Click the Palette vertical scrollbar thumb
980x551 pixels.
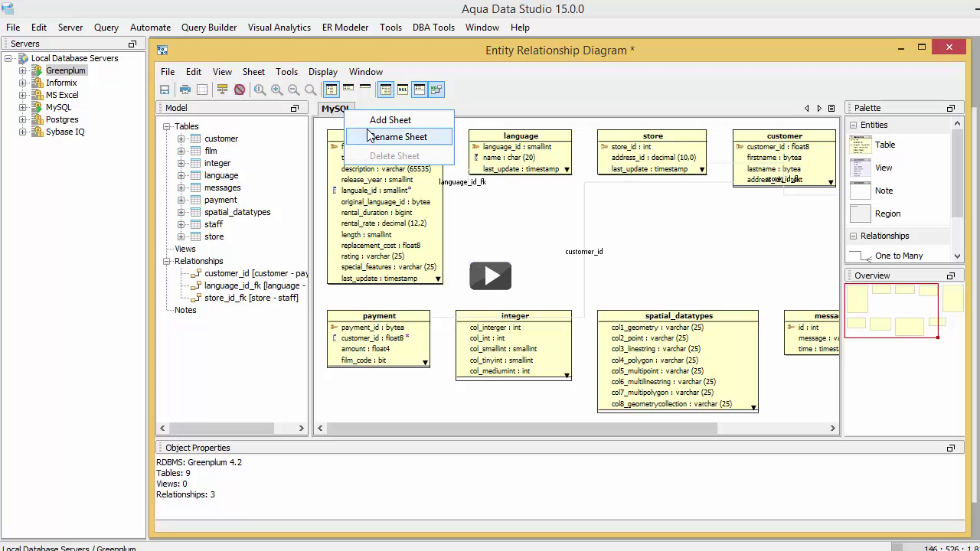957,173
